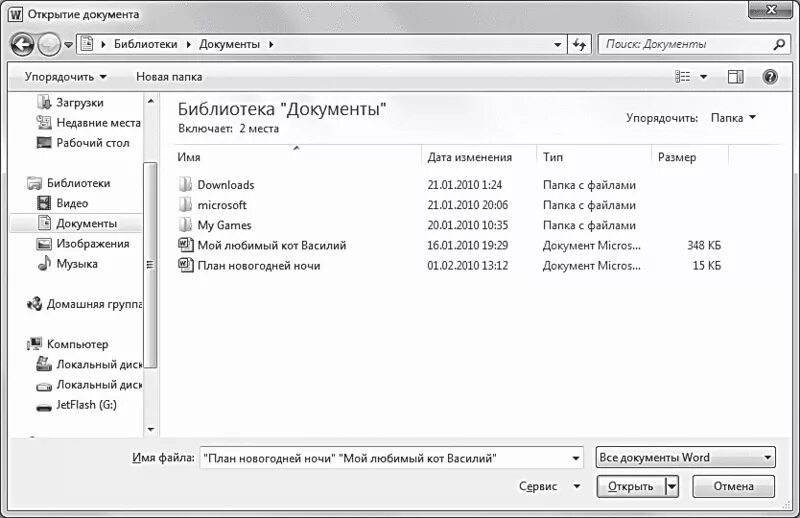The height and width of the screenshot is (518, 800).
Task: Click the navigation pane scroll up arrow
Action: click(x=151, y=101)
